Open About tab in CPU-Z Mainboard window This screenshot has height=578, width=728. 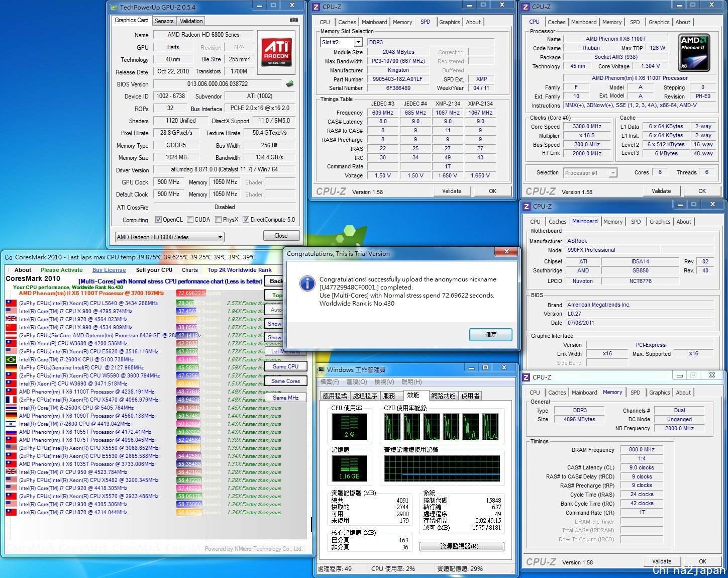(x=684, y=222)
